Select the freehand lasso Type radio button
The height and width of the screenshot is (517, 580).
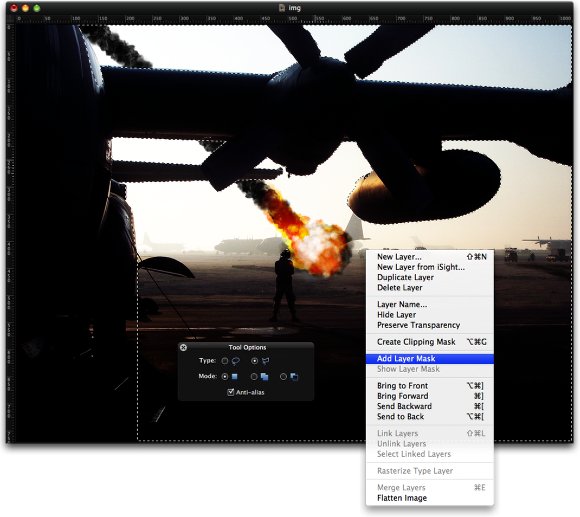point(225,361)
